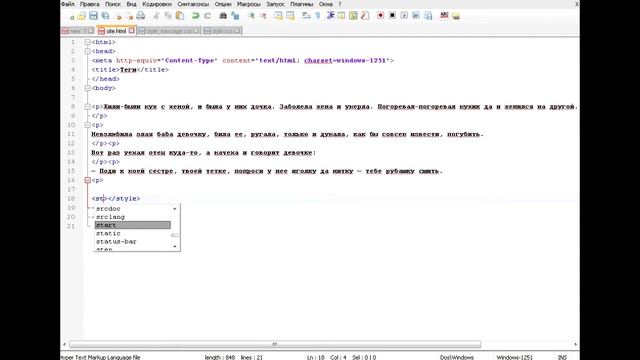Collapse the <p> fold on line 8
This screenshot has width=640, height=360.
pos(87,107)
